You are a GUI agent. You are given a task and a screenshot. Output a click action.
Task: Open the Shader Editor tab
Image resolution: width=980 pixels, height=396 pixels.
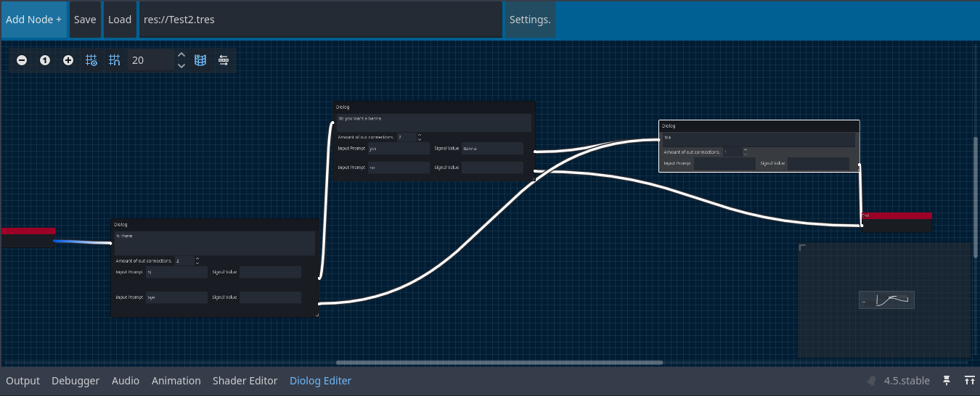[245, 381]
